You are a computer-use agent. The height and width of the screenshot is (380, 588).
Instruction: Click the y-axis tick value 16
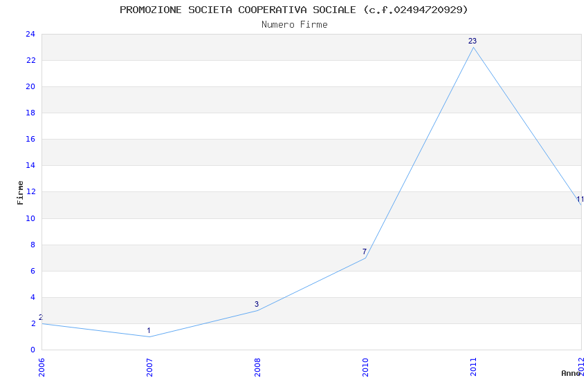pos(30,140)
